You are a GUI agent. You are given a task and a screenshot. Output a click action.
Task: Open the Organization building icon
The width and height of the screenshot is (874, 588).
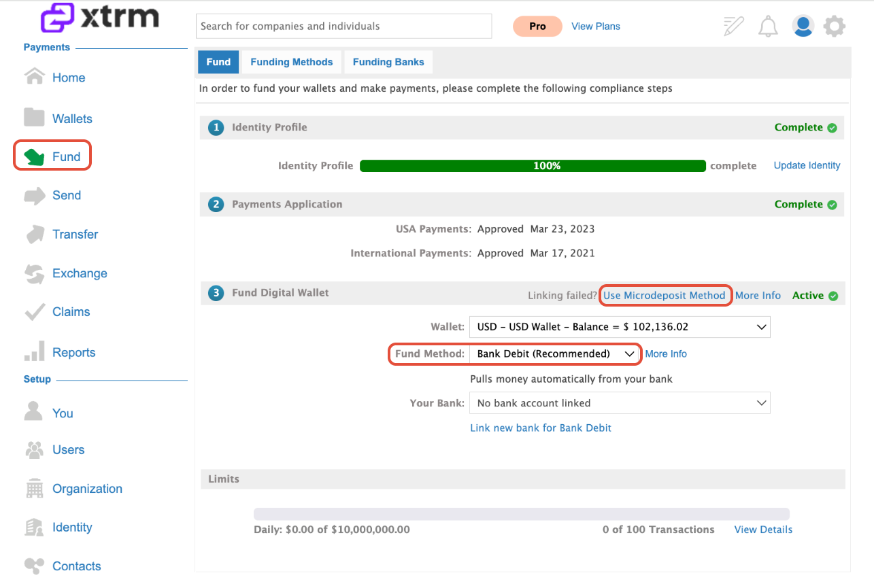click(x=34, y=488)
